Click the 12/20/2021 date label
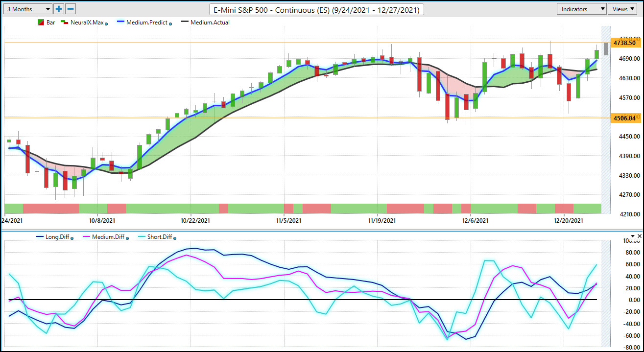Viewport: 644px width, 352px height. click(x=569, y=221)
